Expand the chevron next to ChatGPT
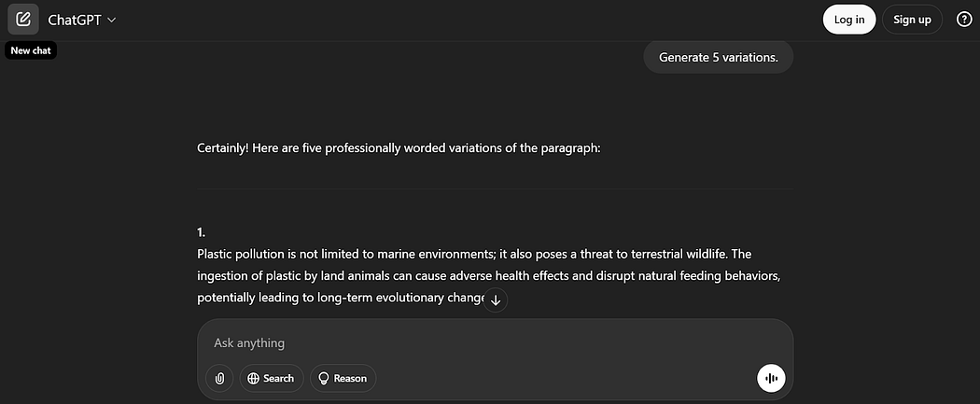This screenshot has height=404, width=980. [112, 20]
